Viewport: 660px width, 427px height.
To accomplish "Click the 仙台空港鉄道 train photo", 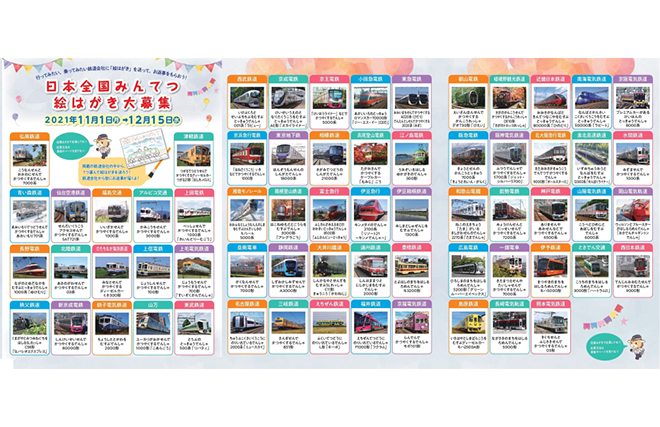I will click(71, 211).
